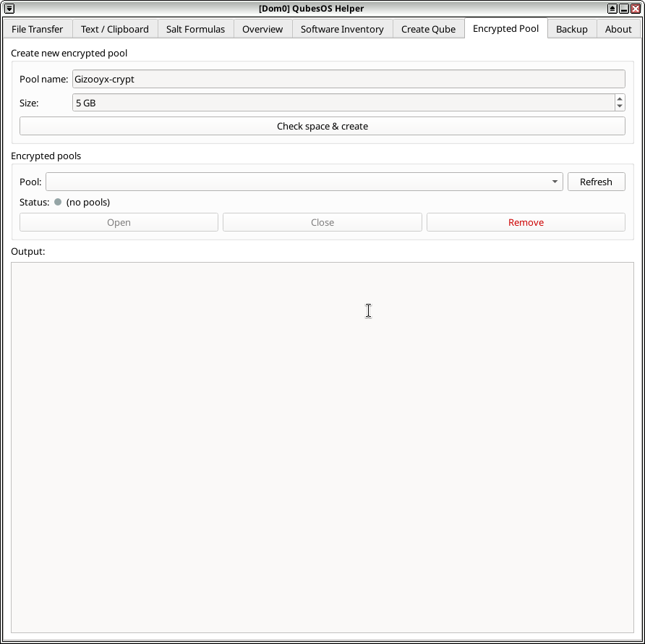Screen dimensions: 645x644
Task: Select the Overview tab
Action: pyautogui.click(x=262, y=29)
